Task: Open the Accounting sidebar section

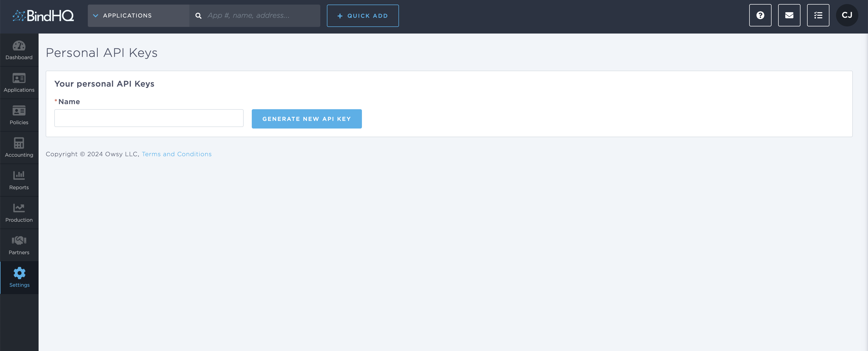Action: 19,148
